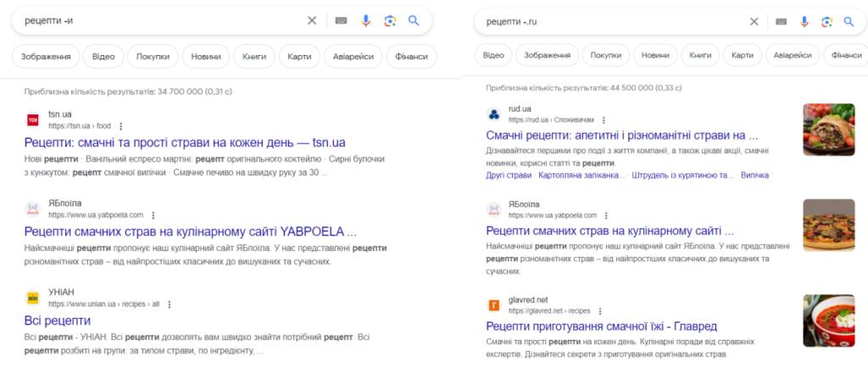The width and height of the screenshot is (868, 367).
Task: Select Відео filter in left results
Action: pos(103,57)
